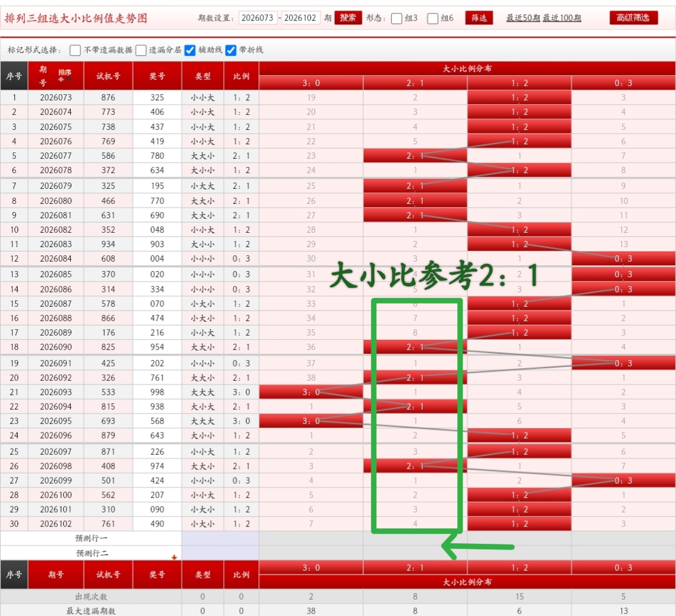
Task: Click the 0:3 cell in row 2026084
Action: [x=623, y=259]
